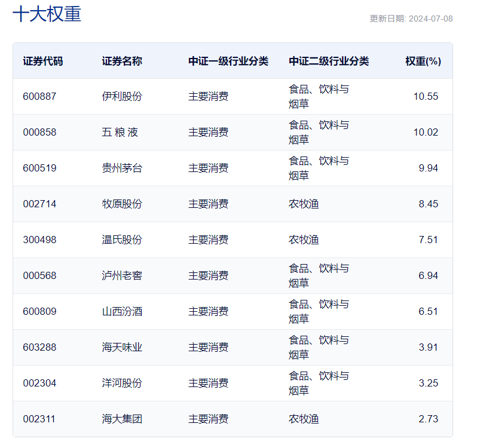Image resolution: width=483 pixels, height=448 pixels.
Task: Click stock code 000858
Action: click(x=39, y=132)
